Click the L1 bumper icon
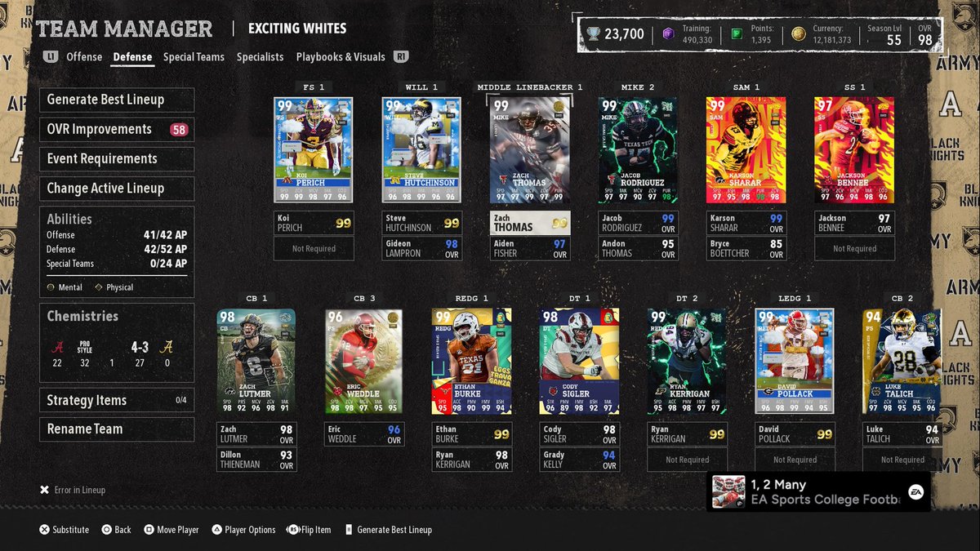 click(51, 57)
